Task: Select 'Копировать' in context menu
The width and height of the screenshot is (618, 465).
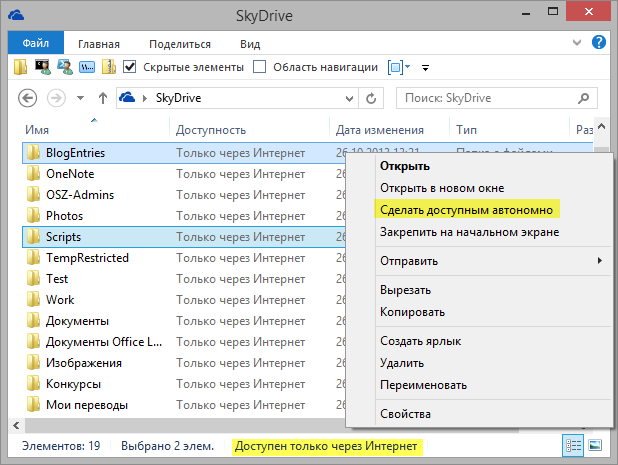Action: coord(494,312)
